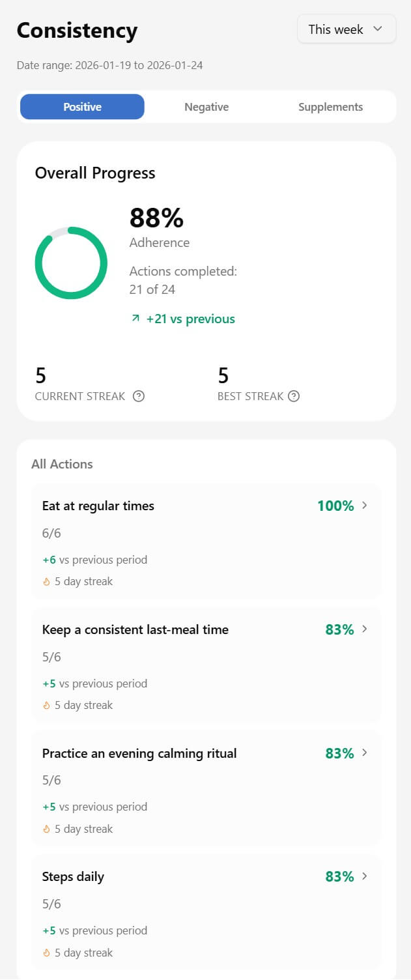Click the 88% Adherence value
The width and height of the screenshot is (411, 980).
(x=156, y=218)
